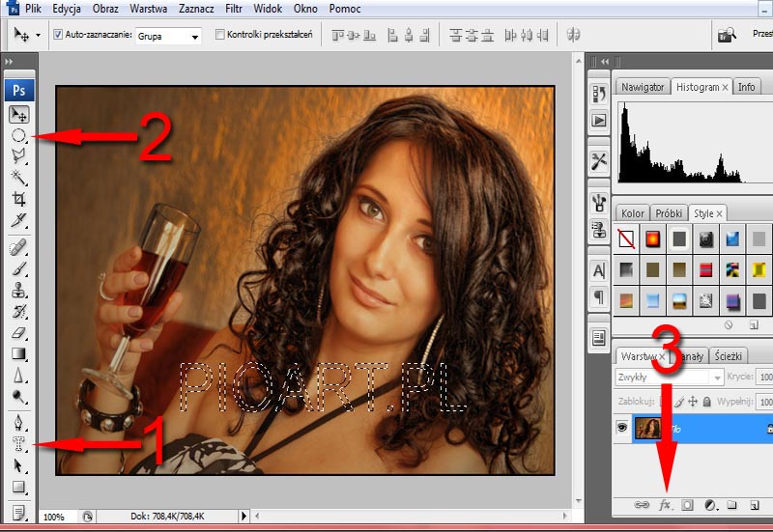Apply the red sun style swatch

[x=652, y=238]
